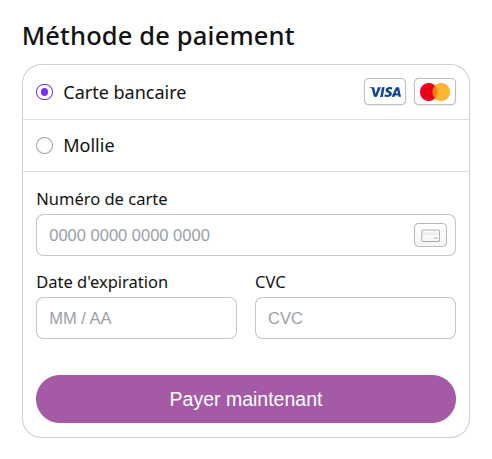Screen dimensions: 492x459
Task: Click the Numéro de carte field label
Action: (x=102, y=199)
